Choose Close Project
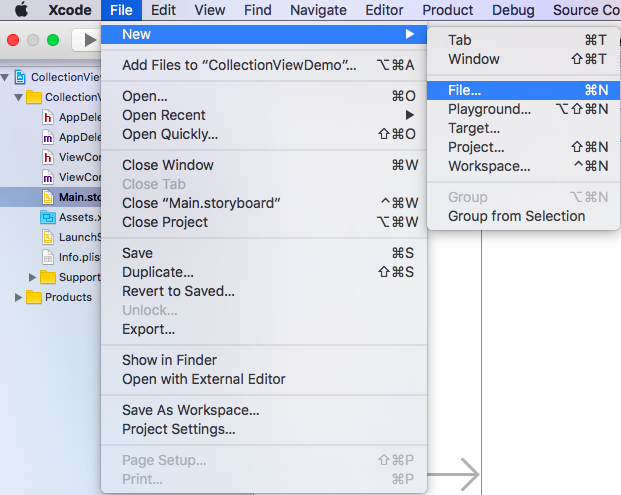This screenshot has height=495, width=621. pyautogui.click(x=264, y=222)
